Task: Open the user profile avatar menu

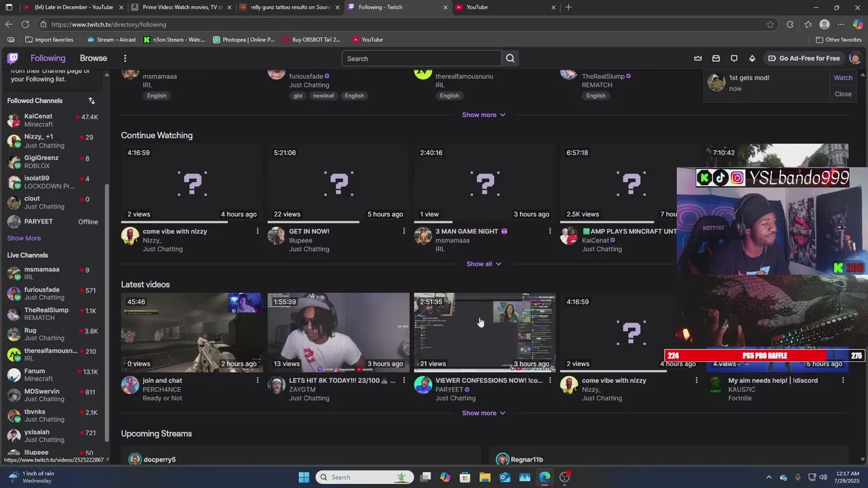Action: click(x=854, y=58)
